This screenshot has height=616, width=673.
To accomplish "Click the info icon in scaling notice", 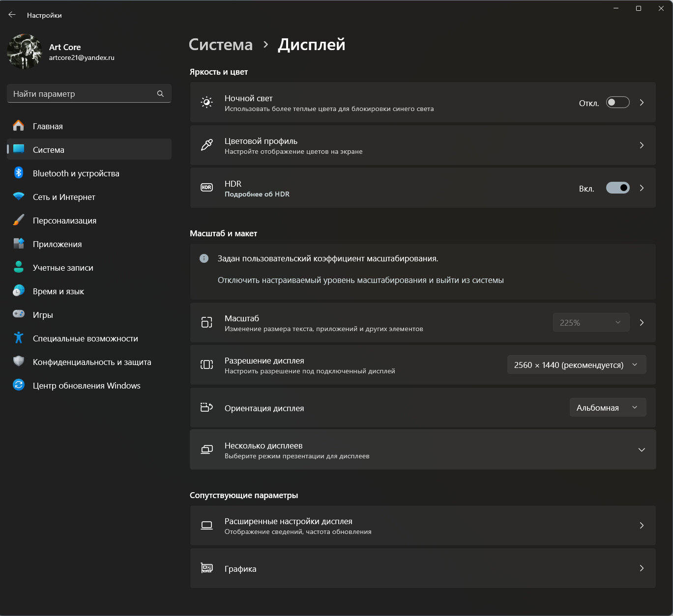I will pos(204,258).
